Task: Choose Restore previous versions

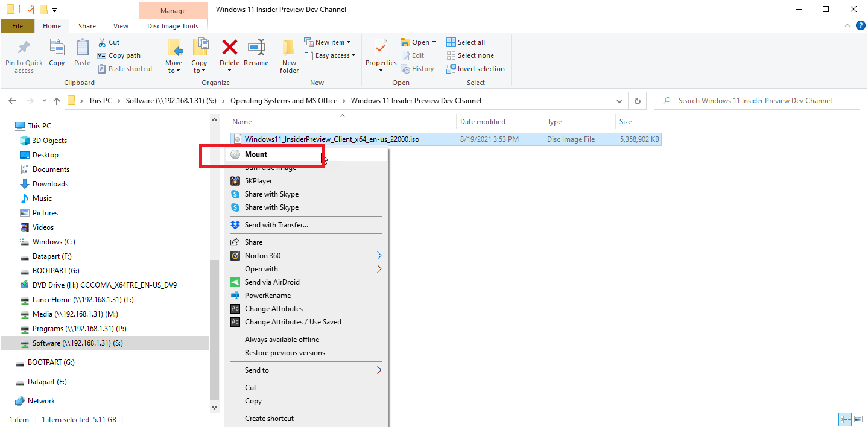Action: (x=305, y=353)
